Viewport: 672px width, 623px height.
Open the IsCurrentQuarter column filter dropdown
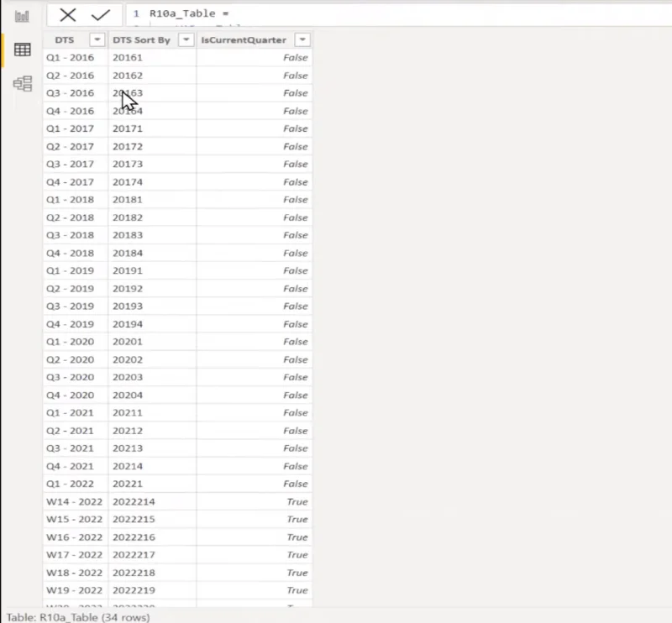point(302,39)
